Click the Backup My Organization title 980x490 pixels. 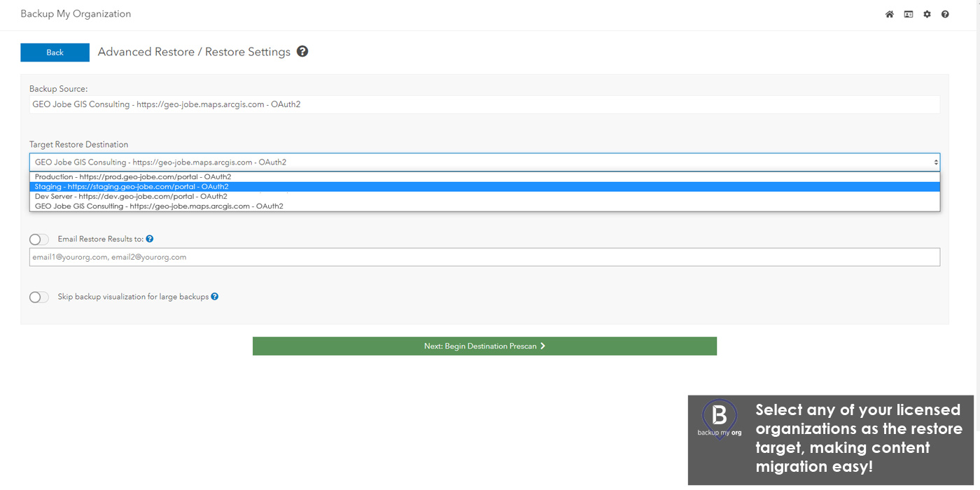(x=76, y=14)
